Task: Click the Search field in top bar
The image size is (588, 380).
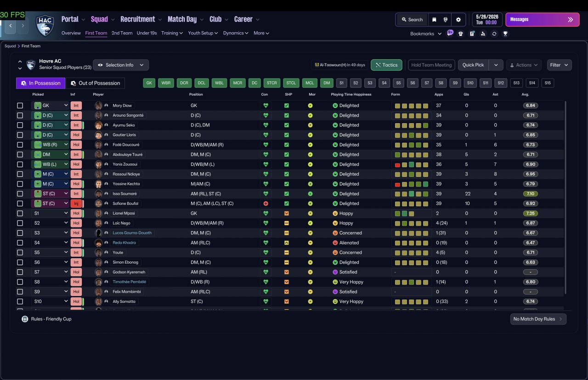Action: (412, 20)
